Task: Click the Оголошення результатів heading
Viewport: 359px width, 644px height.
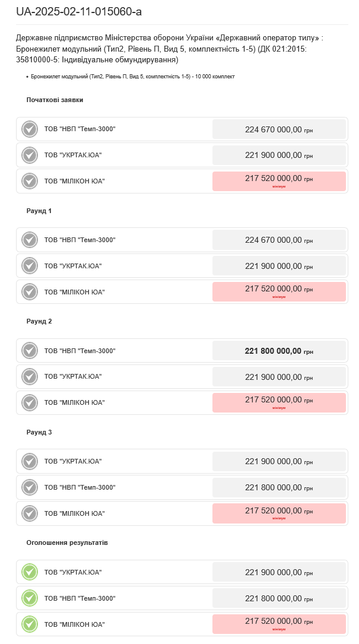Action: (x=67, y=543)
